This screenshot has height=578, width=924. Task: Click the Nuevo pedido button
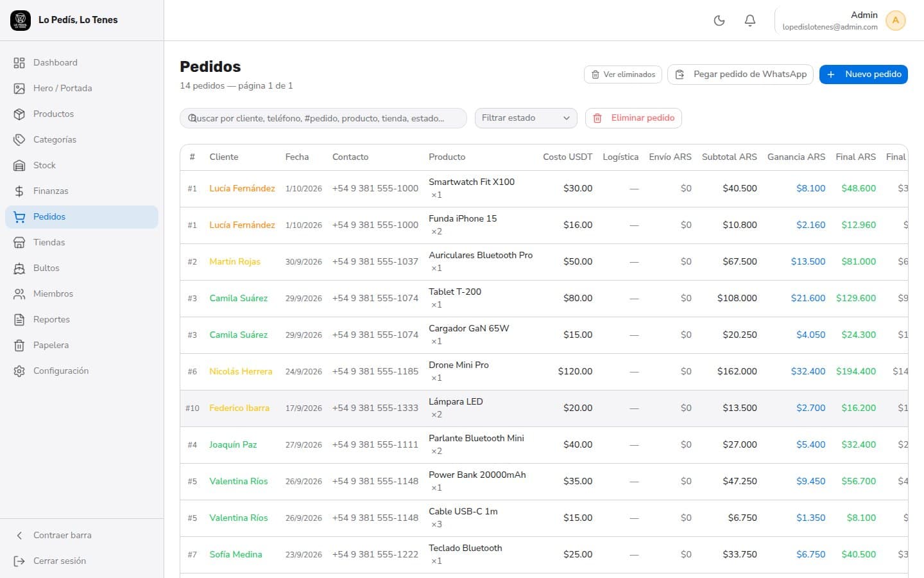864,74
